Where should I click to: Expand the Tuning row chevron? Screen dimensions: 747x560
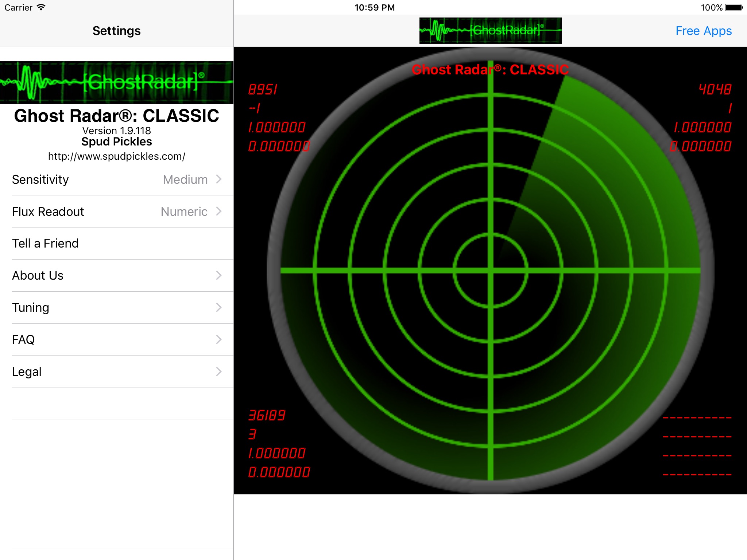pyautogui.click(x=219, y=307)
